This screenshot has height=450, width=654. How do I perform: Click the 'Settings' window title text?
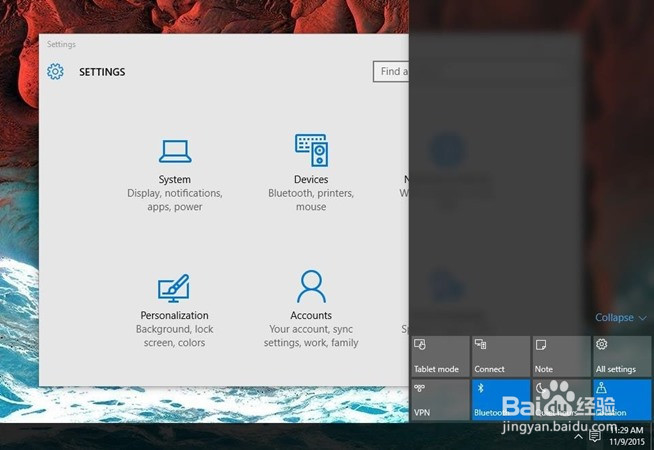tap(61, 44)
